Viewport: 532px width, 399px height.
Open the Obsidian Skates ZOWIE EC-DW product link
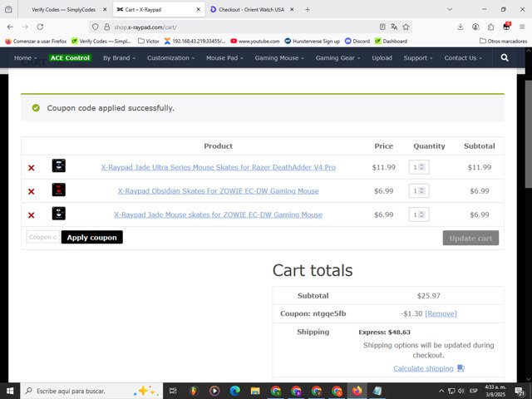(x=218, y=191)
